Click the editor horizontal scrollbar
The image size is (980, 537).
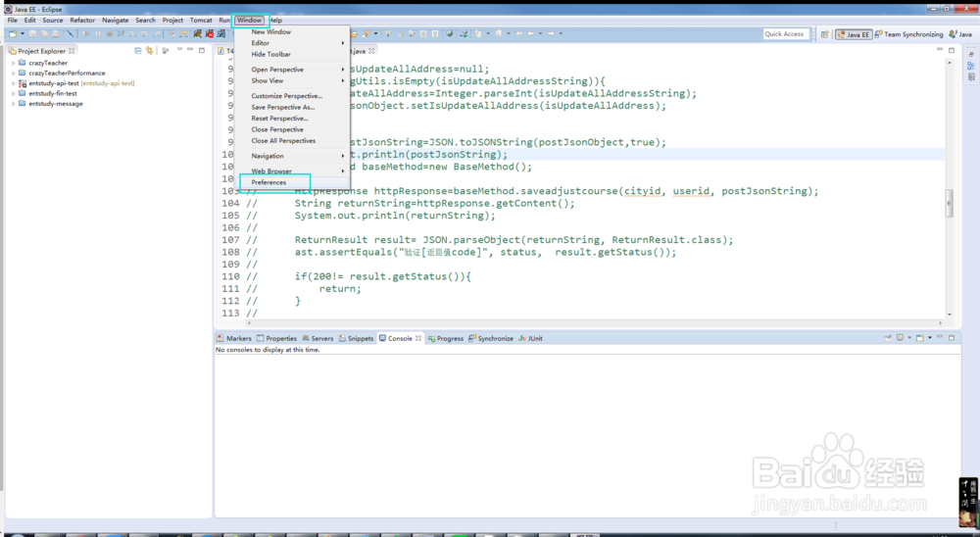(594, 323)
